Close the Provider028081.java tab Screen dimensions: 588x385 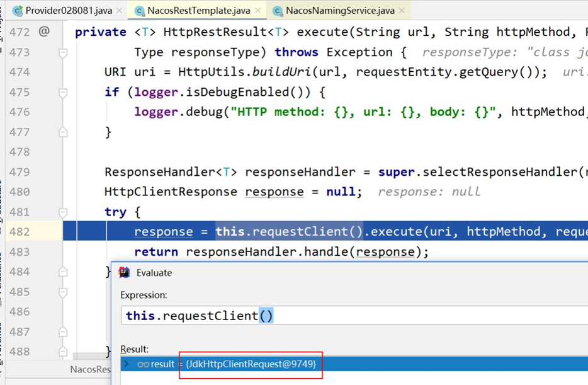[119, 11]
